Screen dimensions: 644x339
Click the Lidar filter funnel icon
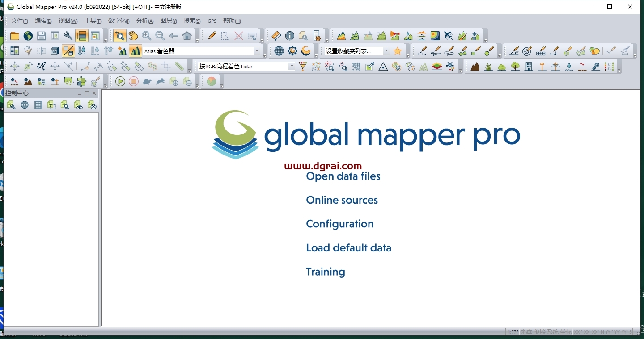(x=303, y=67)
